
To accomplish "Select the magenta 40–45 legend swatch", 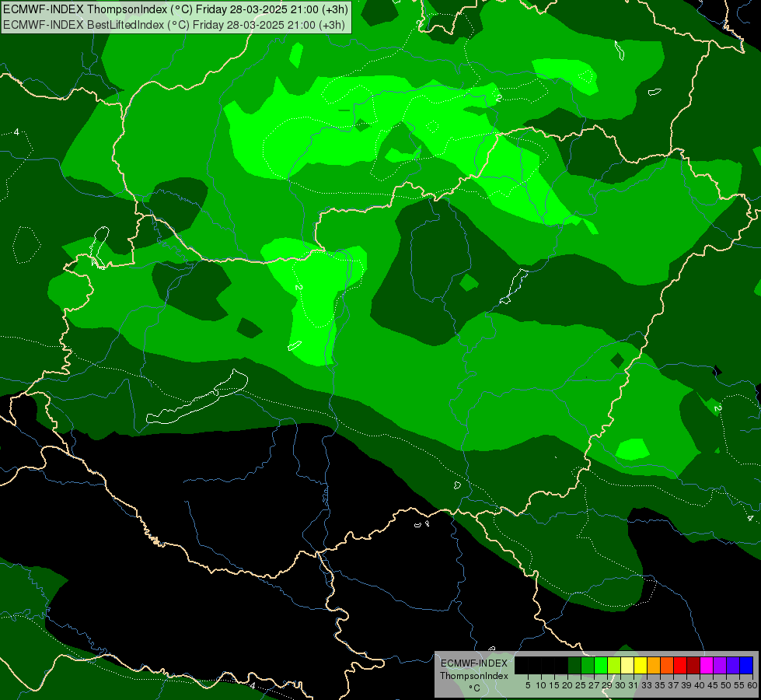I will tap(707, 666).
